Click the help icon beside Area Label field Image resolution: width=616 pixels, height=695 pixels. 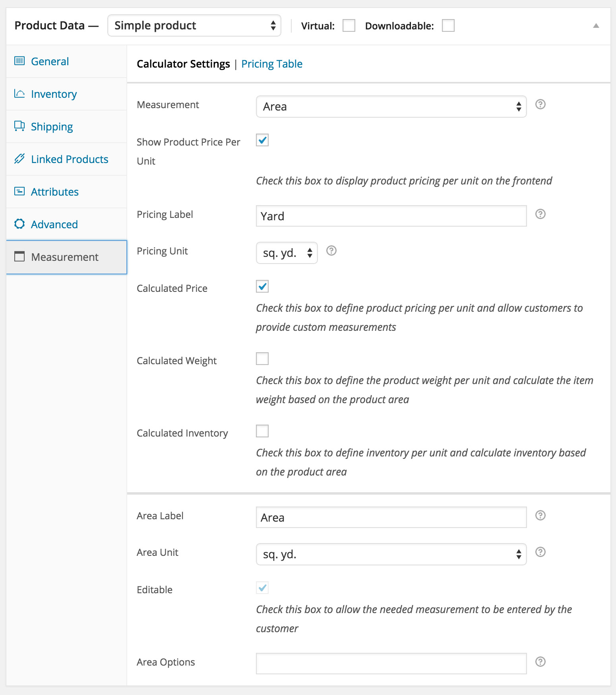point(540,516)
